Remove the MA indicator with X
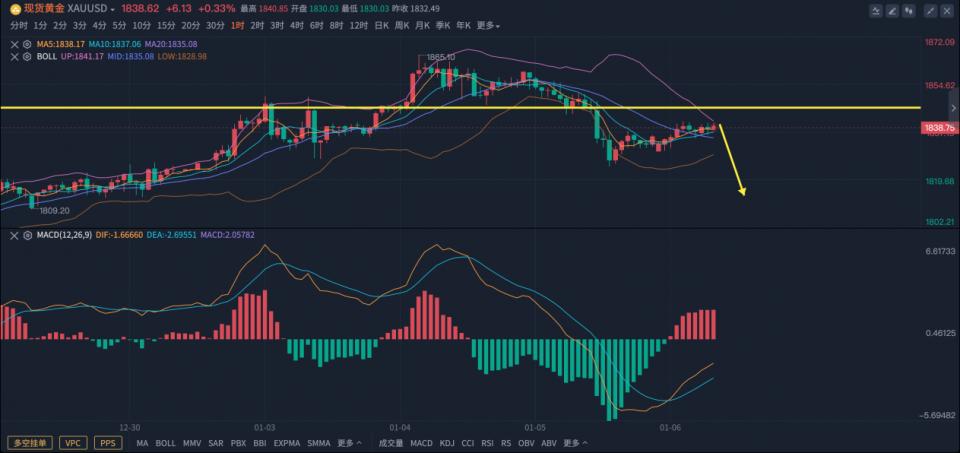 [x=15, y=45]
